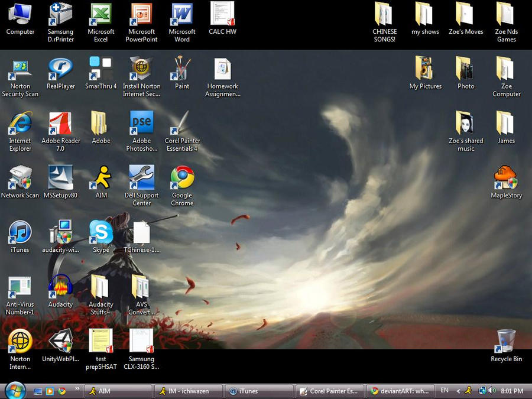This screenshot has width=532, height=399.
Task: Switch to IM - ichiwazen taskbar window
Action: (x=189, y=391)
